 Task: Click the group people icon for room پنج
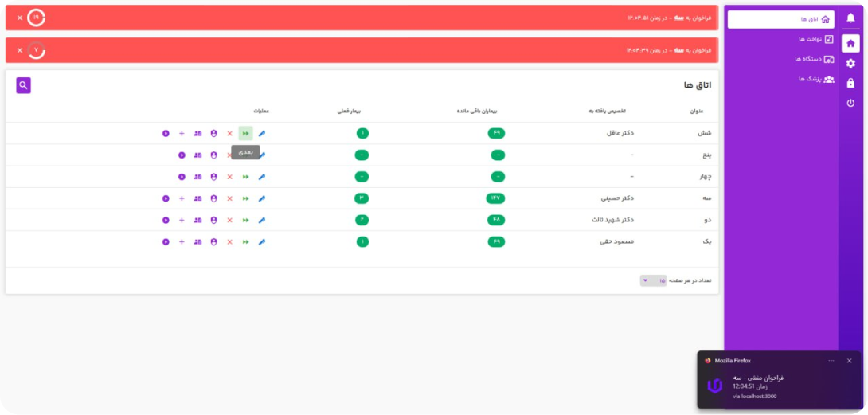coord(197,155)
